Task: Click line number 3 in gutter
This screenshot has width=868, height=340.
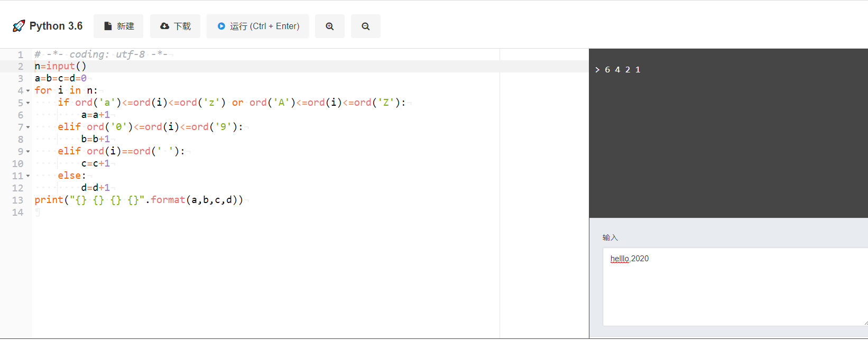Action: click(x=21, y=79)
